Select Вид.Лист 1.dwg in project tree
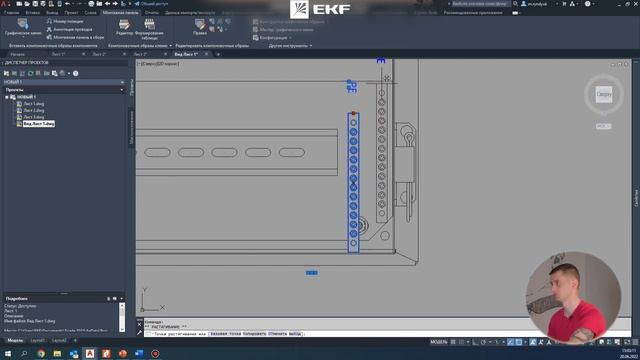This screenshot has width=640, height=360. pos(39,123)
